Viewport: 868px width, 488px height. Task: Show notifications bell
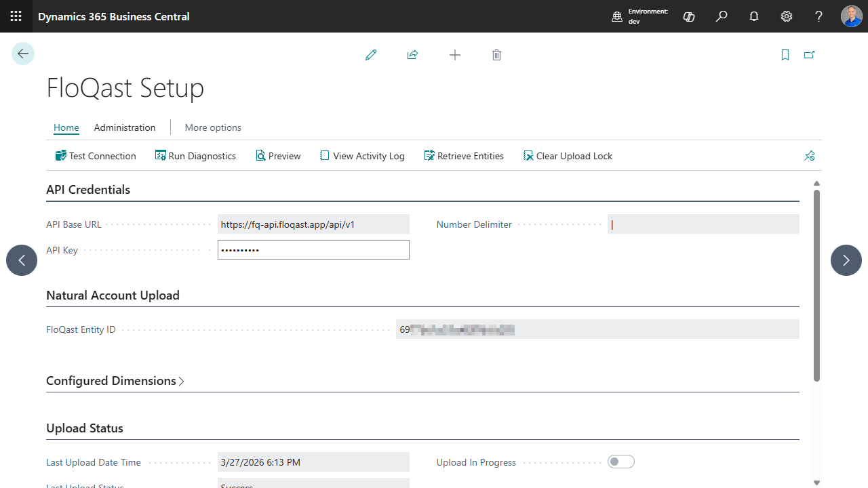pyautogui.click(x=754, y=16)
